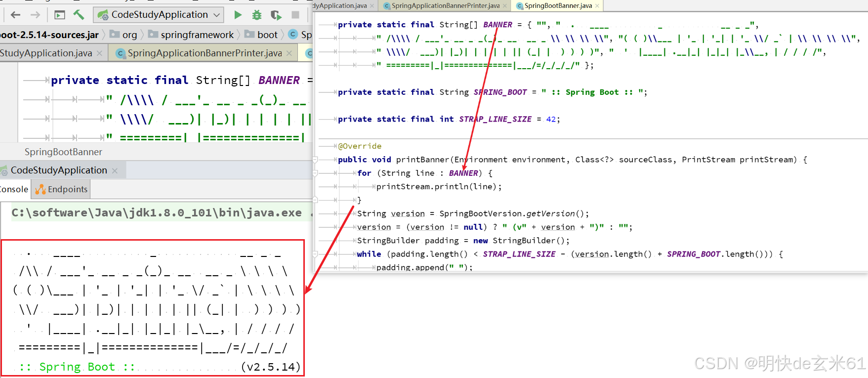Screen dimensions: 868x378
Task: Click the printStream.println(line); statement
Action: pyautogui.click(x=439, y=187)
